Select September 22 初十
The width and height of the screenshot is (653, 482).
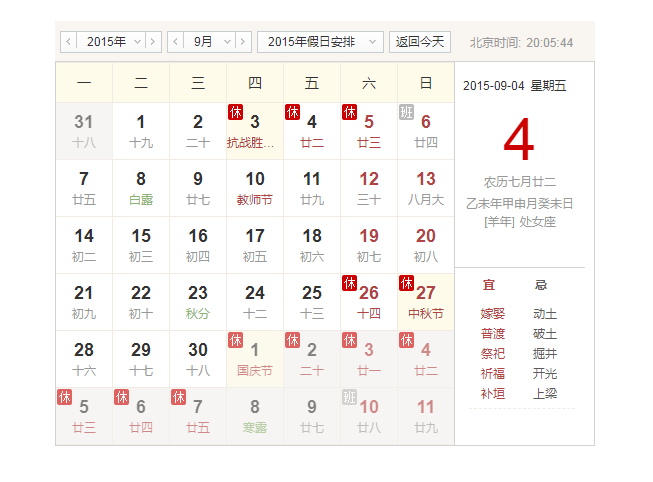point(141,302)
